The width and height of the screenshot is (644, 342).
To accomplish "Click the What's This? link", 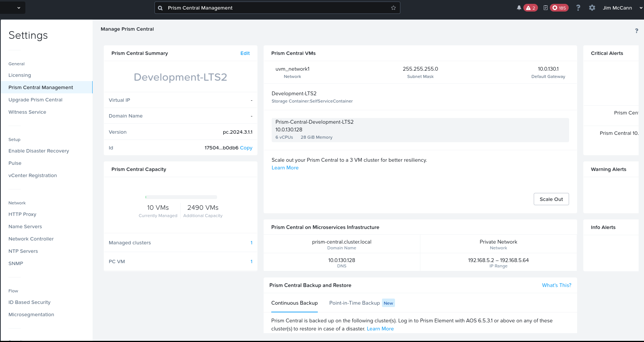I will pyautogui.click(x=556, y=286).
